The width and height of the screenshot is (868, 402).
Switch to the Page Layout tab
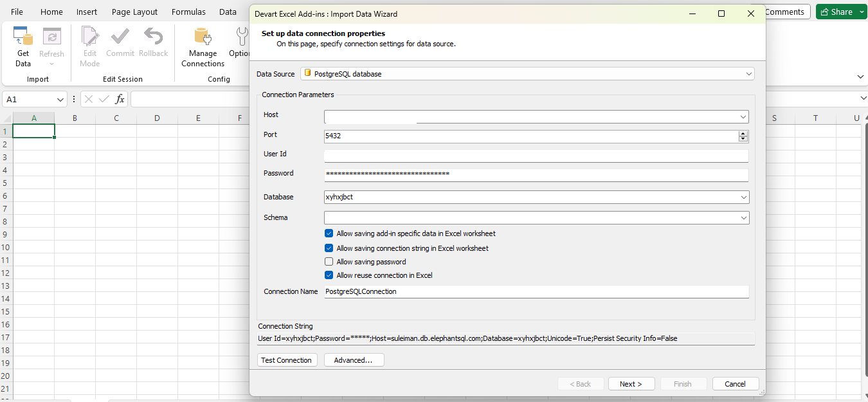tap(134, 12)
